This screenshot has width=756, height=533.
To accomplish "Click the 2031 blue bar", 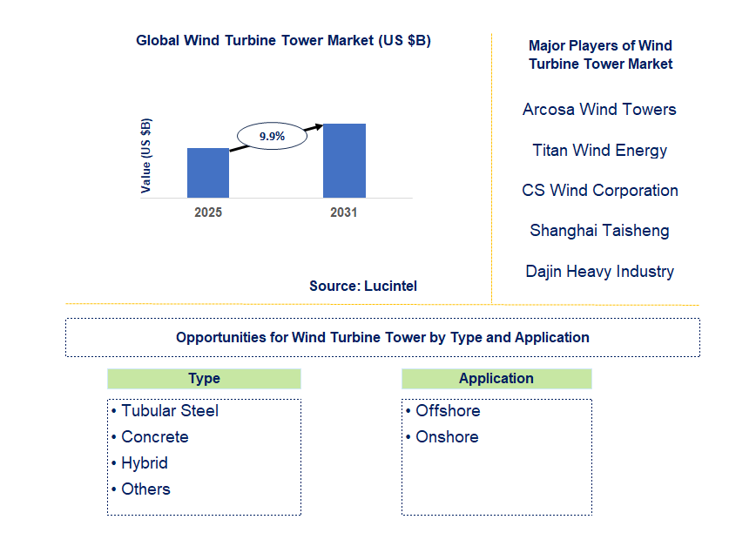I will (x=344, y=160).
